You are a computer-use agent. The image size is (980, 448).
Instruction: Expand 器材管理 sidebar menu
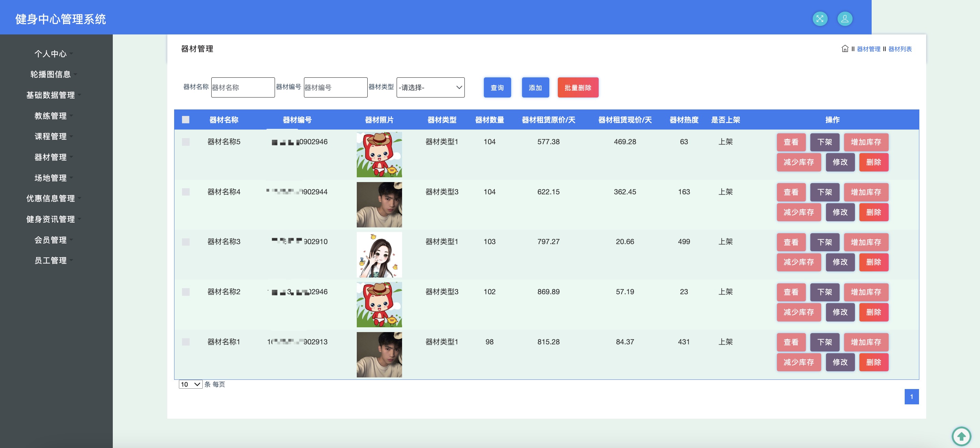(x=53, y=157)
